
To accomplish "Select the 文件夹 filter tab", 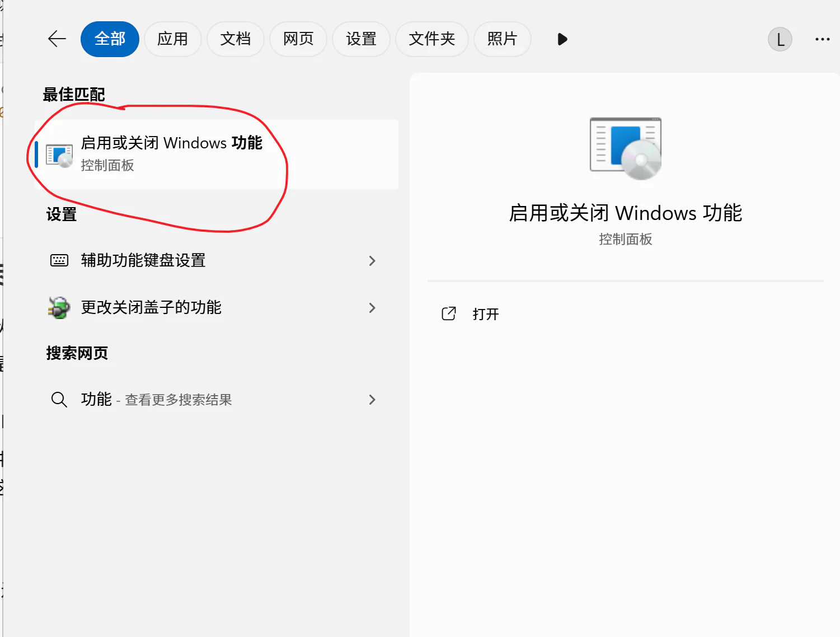I will (431, 39).
